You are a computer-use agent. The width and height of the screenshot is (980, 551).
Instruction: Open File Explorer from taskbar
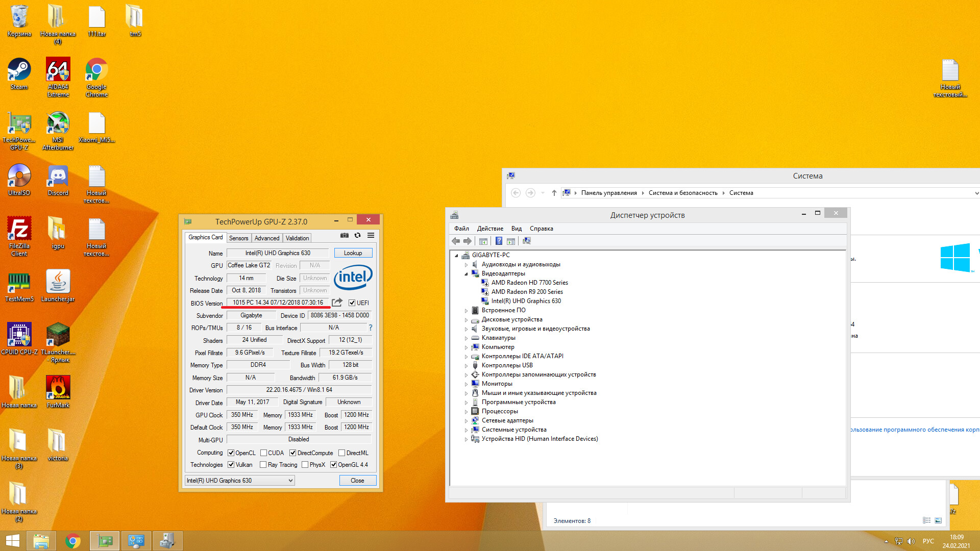[41, 541]
